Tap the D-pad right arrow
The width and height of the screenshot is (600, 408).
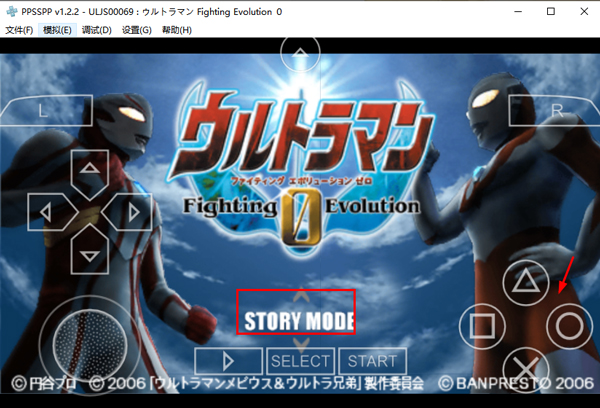pos(127,212)
